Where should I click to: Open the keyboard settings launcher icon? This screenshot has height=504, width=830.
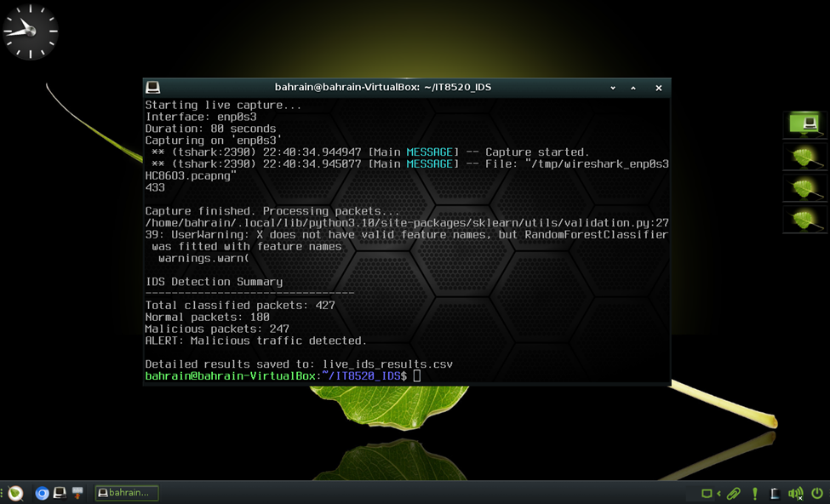77,493
